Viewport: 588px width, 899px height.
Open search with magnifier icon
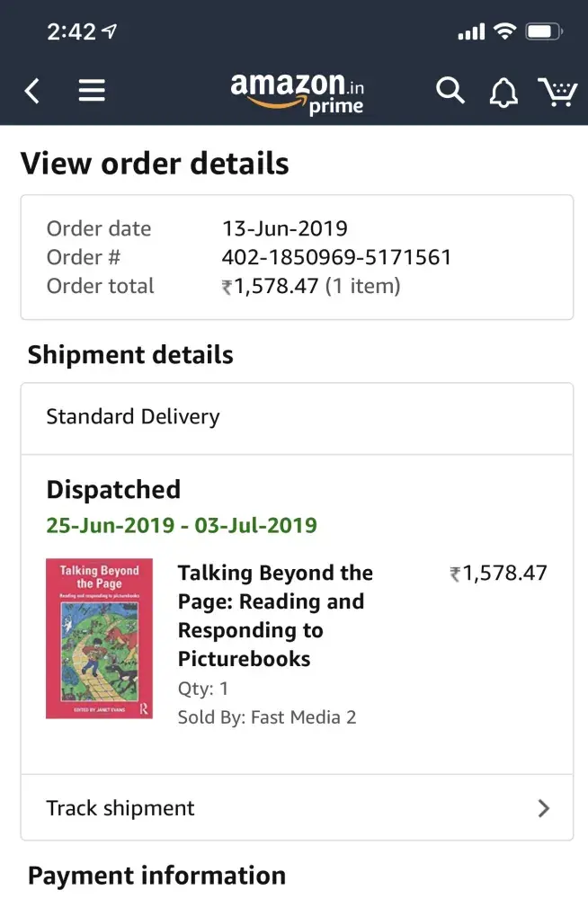pyautogui.click(x=450, y=91)
